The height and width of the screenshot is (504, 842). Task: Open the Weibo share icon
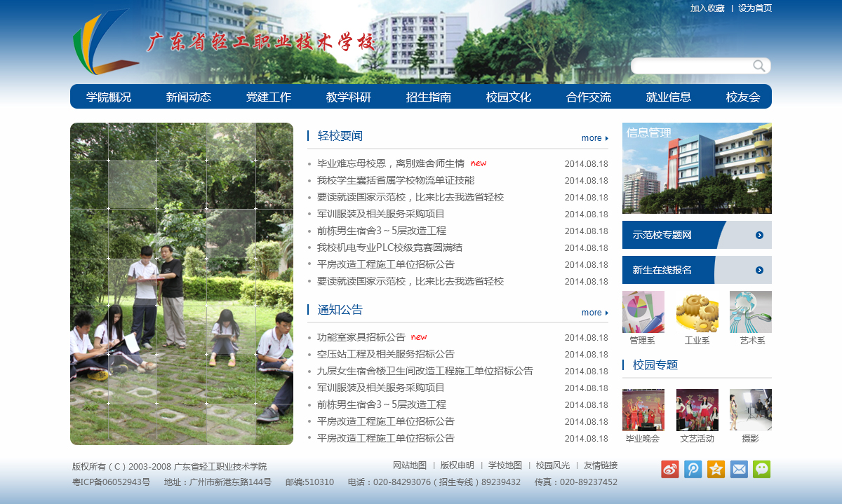[670, 469]
